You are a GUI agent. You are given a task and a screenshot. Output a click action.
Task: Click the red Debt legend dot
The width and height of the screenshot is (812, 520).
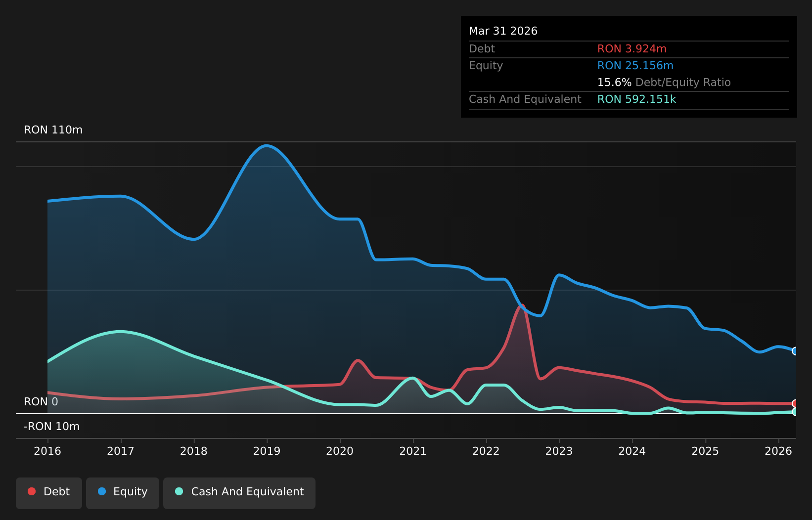(32, 491)
